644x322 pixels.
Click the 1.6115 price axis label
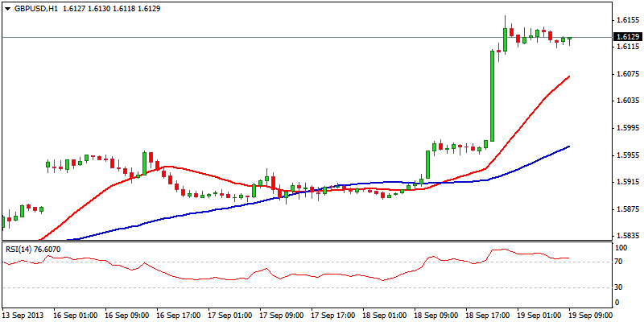pyautogui.click(x=626, y=47)
